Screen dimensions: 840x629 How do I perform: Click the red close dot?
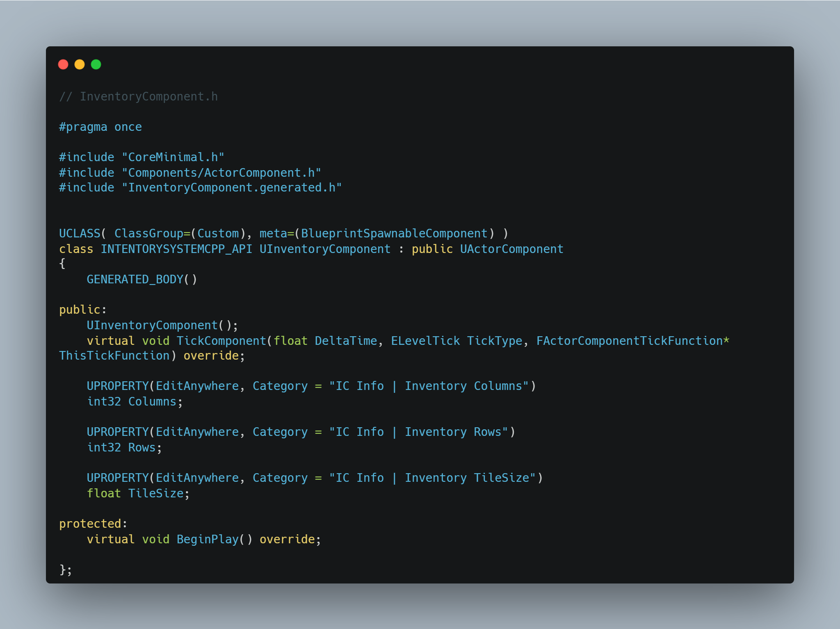click(63, 64)
